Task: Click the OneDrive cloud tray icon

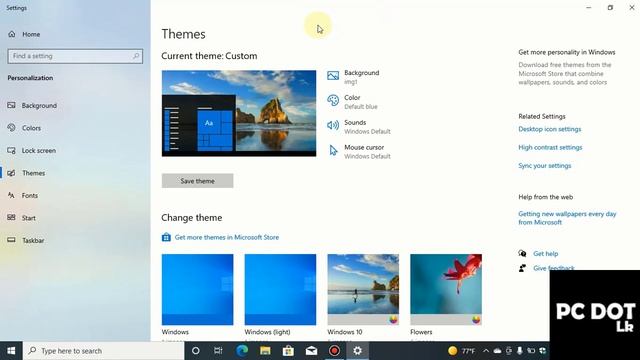Action: click(x=497, y=351)
